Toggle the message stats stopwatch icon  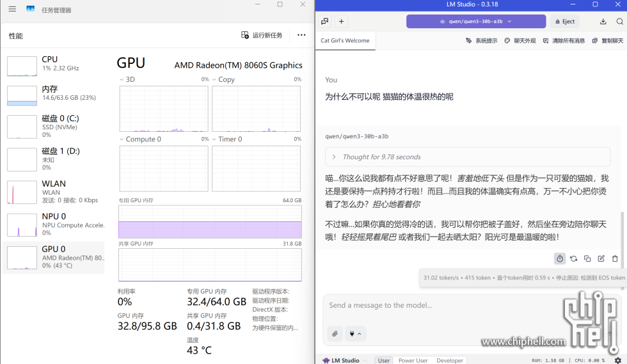point(560,259)
